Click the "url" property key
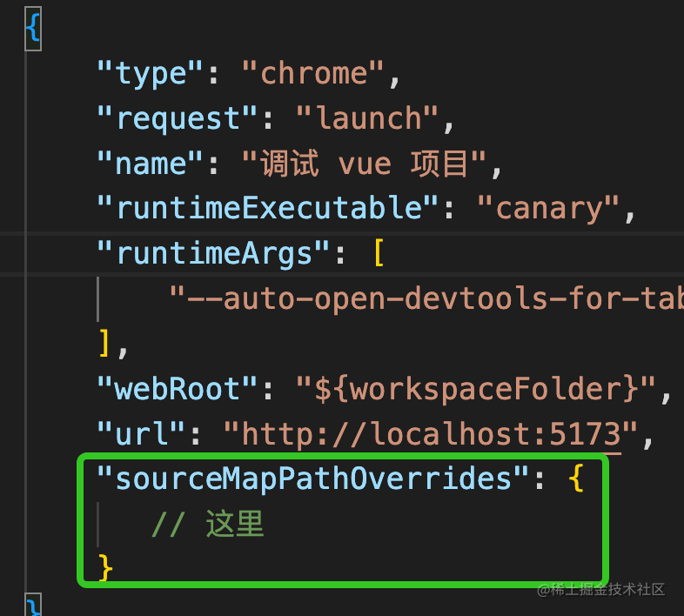Viewport: 684px width, 616px height. (141, 433)
